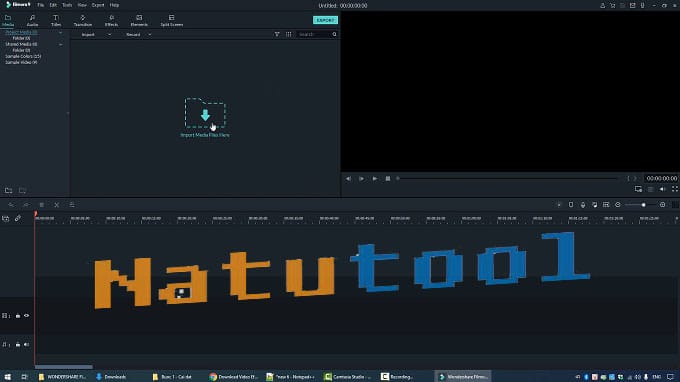Click the adjust edit icon on timeline toolbar

point(72,205)
